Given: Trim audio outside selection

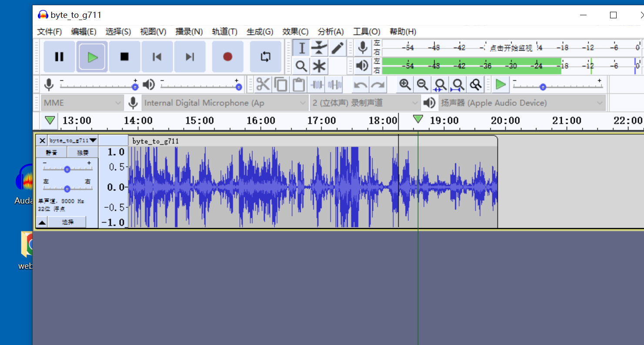Looking at the screenshot, I should (318, 85).
